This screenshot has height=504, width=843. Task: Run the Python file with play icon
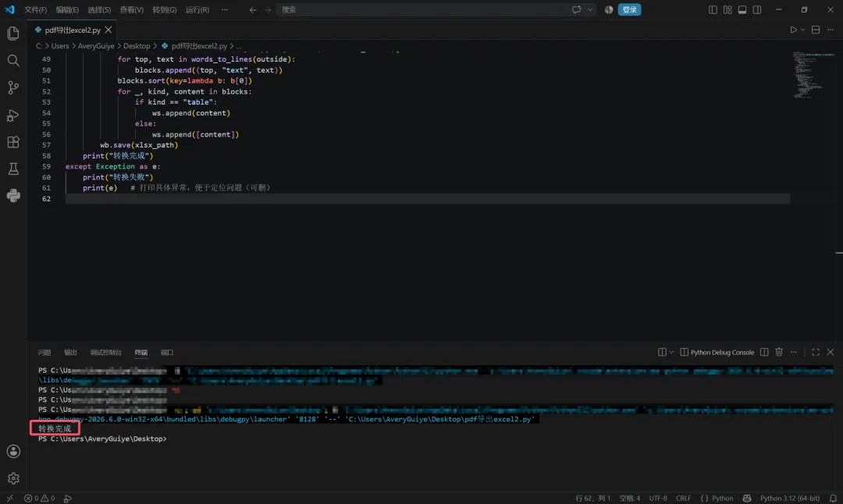tap(793, 30)
